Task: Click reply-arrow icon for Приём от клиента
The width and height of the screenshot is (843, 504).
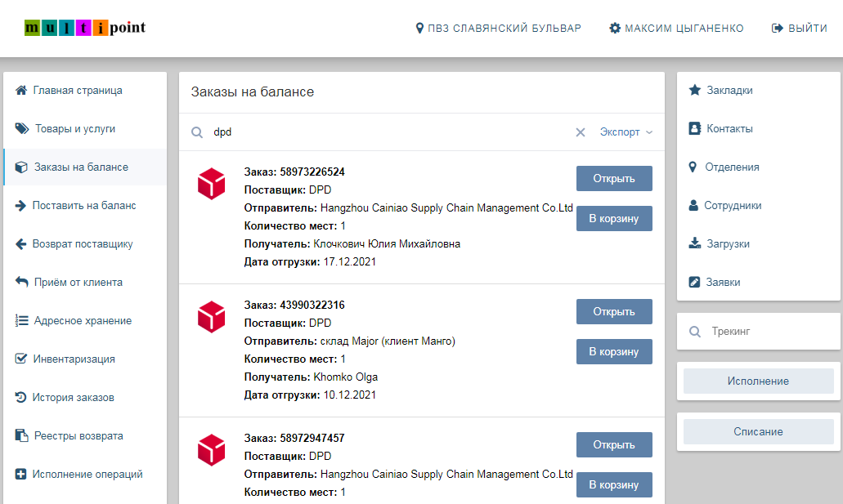Action: [21, 282]
